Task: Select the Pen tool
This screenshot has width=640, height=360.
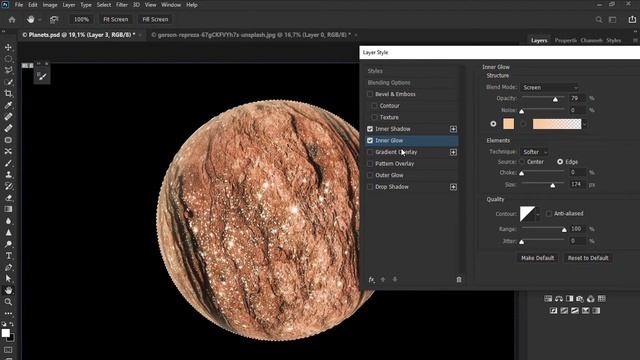Action: click(8, 267)
